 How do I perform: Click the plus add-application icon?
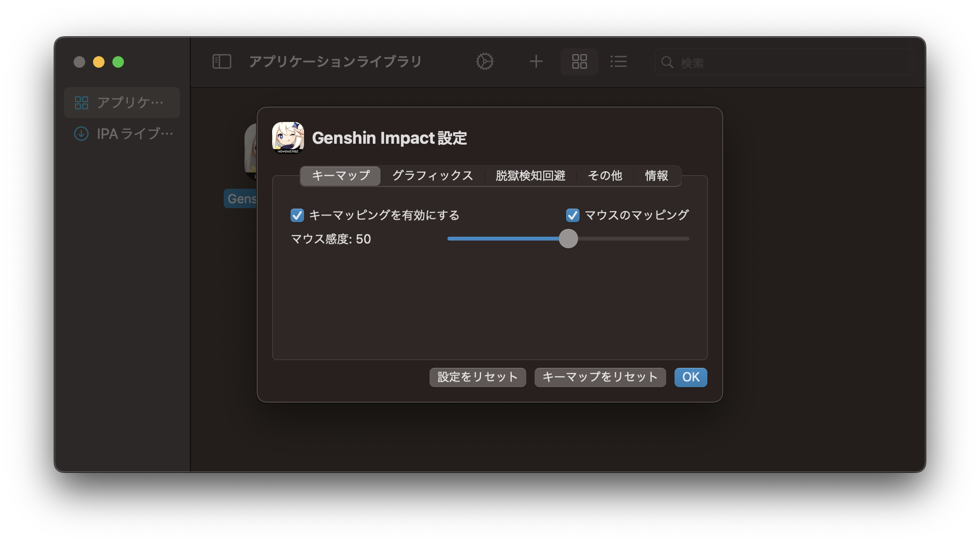(x=536, y=61)
